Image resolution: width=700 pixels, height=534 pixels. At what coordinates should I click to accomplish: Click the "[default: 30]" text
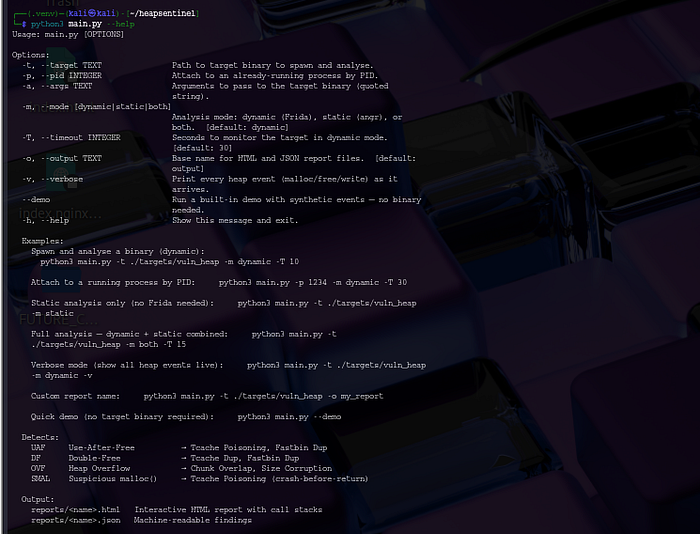click(x=202, y=148)
